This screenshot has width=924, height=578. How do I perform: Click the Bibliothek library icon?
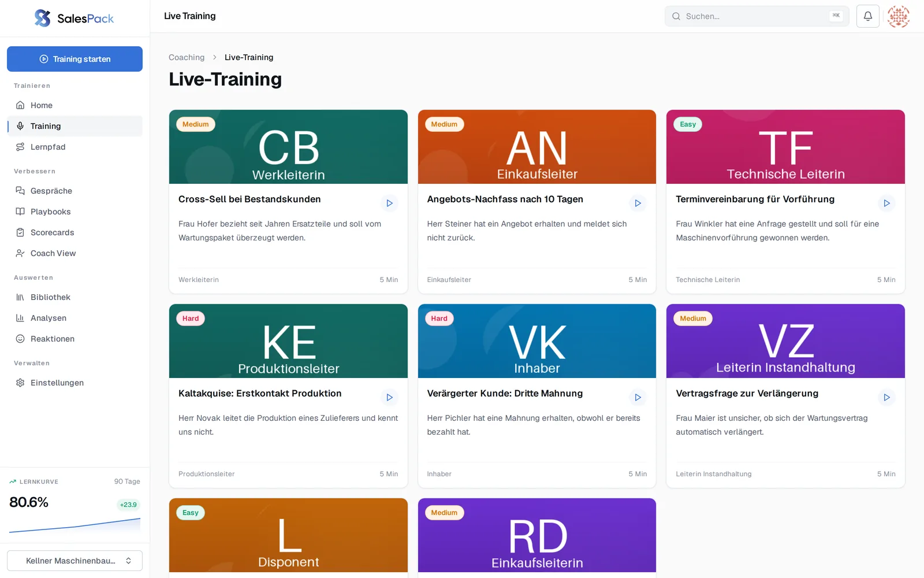click(20, 297)
